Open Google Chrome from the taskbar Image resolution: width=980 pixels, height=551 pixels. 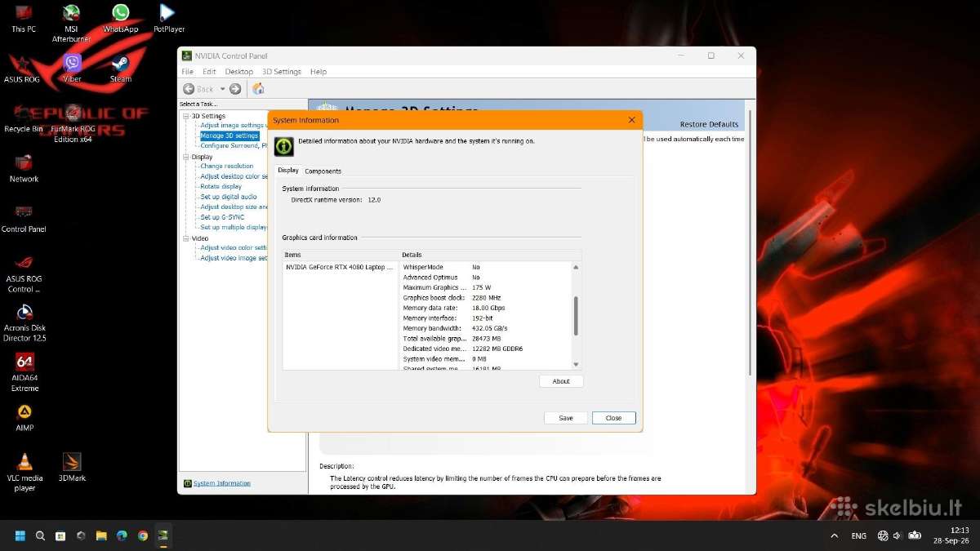[143, 536]
